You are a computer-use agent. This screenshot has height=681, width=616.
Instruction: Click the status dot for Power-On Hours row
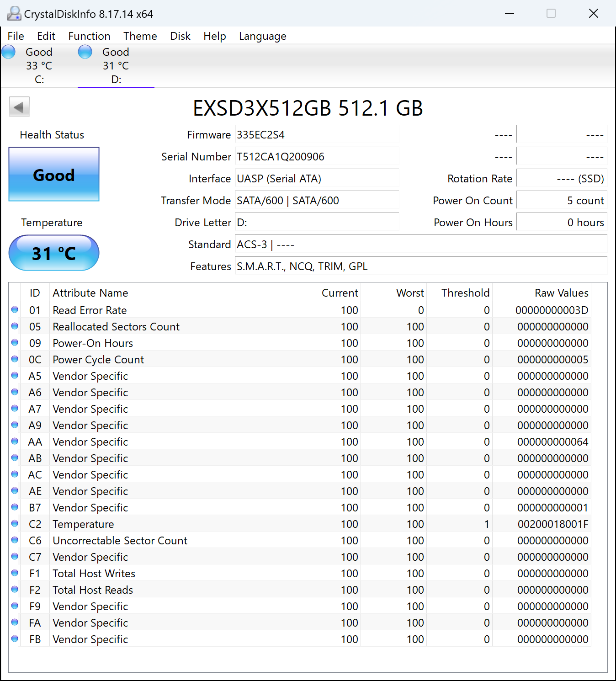(15, 343)
